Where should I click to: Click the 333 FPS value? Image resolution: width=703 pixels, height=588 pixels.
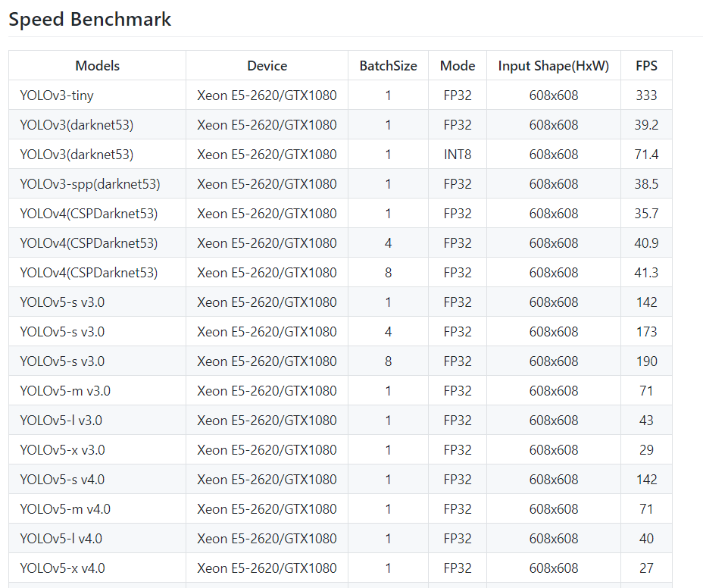(x=646, y=95)
